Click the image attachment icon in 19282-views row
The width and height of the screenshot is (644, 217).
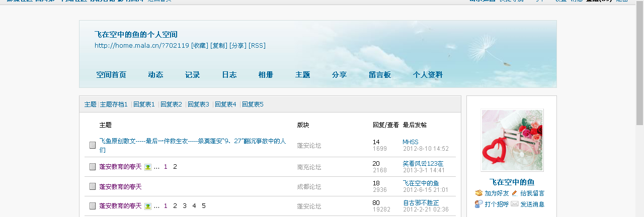click(148, 206)
